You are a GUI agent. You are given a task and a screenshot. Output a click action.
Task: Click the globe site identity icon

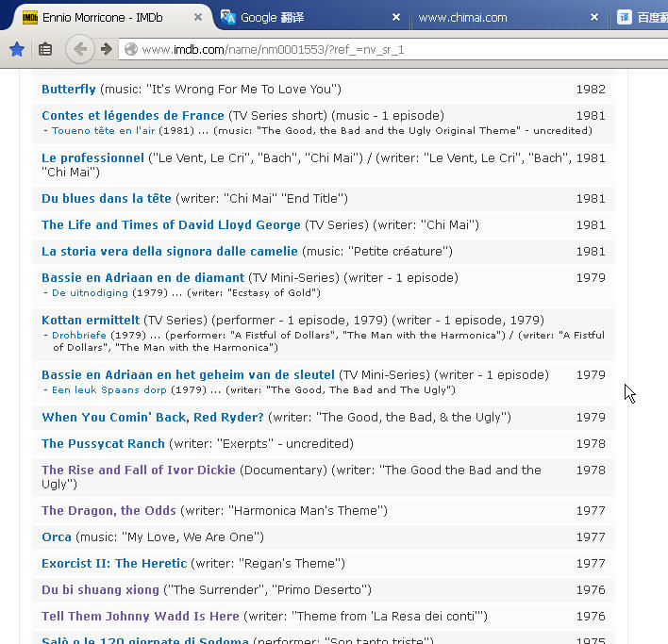(x=131, y=49)
